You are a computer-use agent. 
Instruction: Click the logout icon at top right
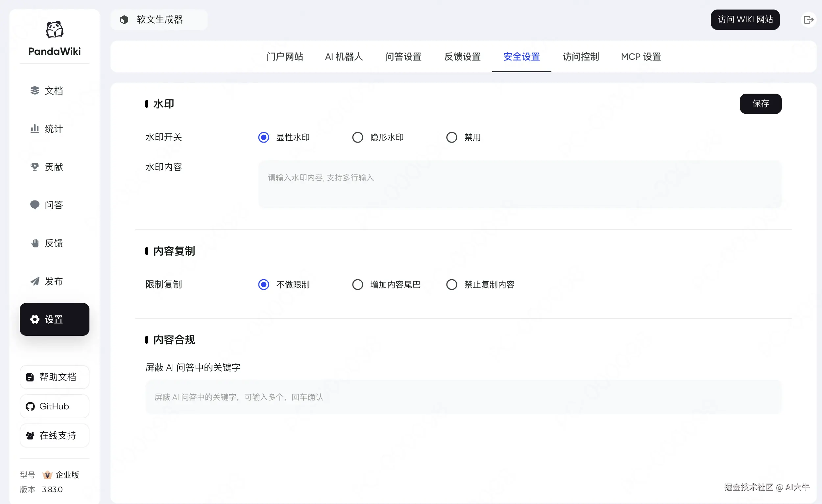pyautogui.click(x=809, y=20)
